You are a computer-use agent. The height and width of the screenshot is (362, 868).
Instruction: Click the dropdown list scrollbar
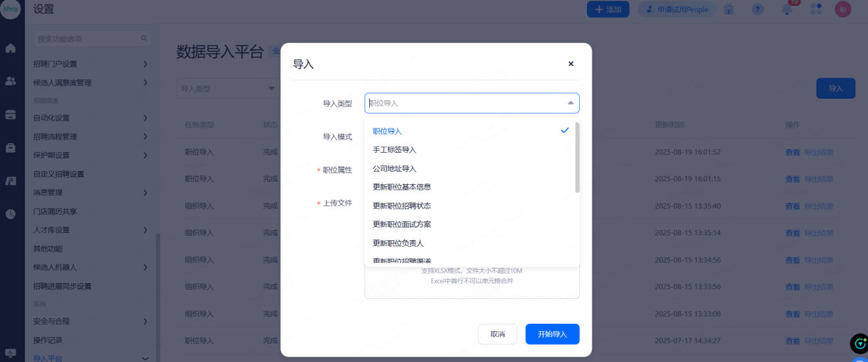pyautogui.click(x=577, y=158)
